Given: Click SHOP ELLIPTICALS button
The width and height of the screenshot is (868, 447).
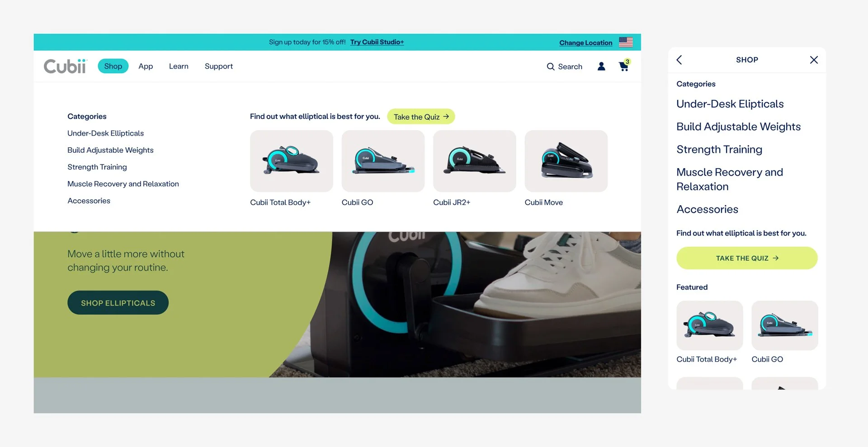Looking at the screenshot, I should [118, 303].
